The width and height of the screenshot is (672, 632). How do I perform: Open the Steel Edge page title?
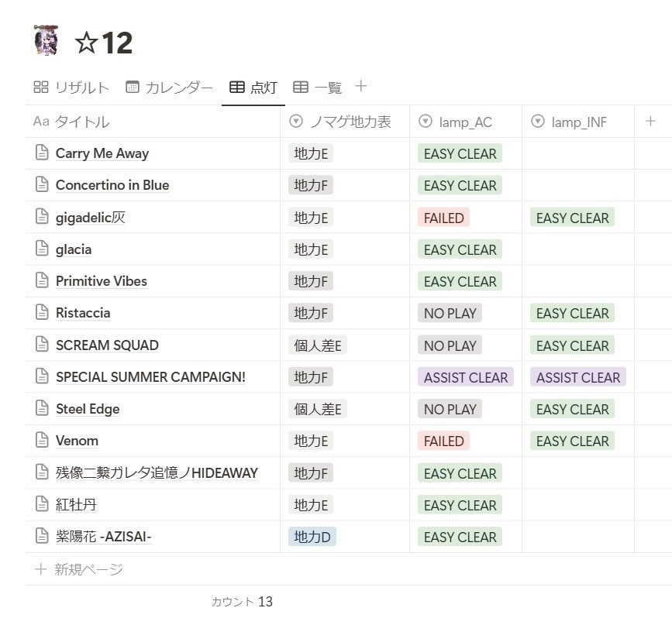88,409
